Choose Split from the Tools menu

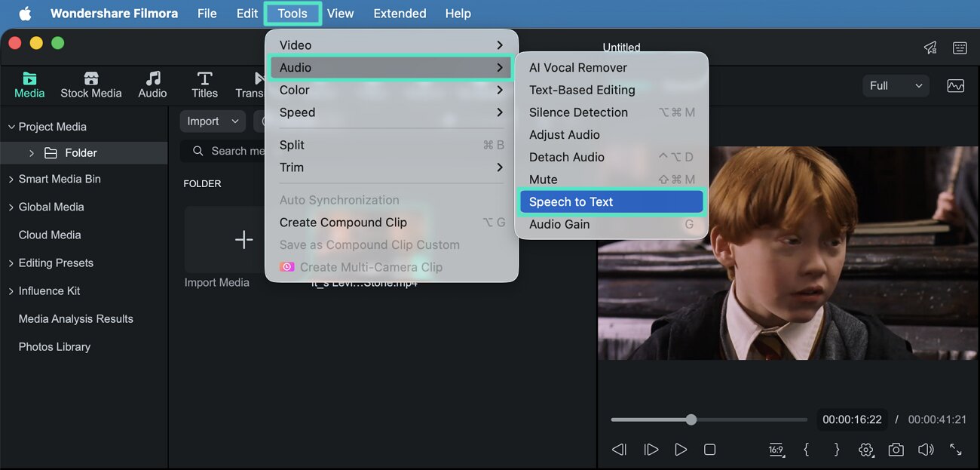click(x=391, y=145)
